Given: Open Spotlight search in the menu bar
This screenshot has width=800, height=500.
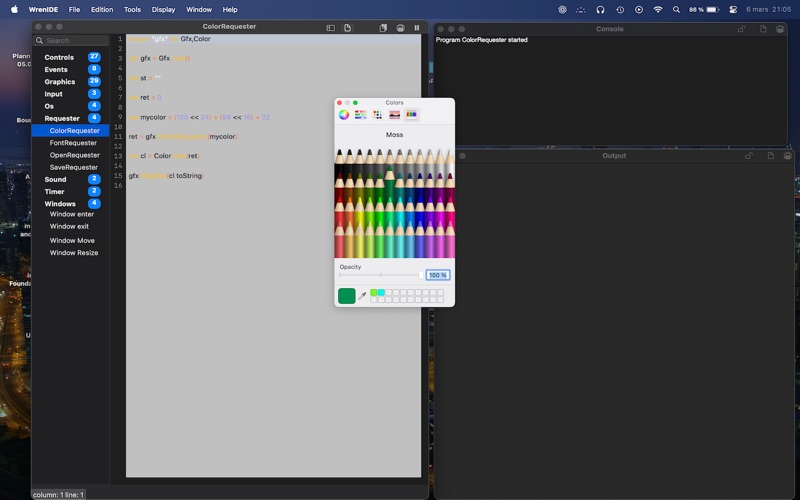Looking at the screenshot, I should point(677,9).
